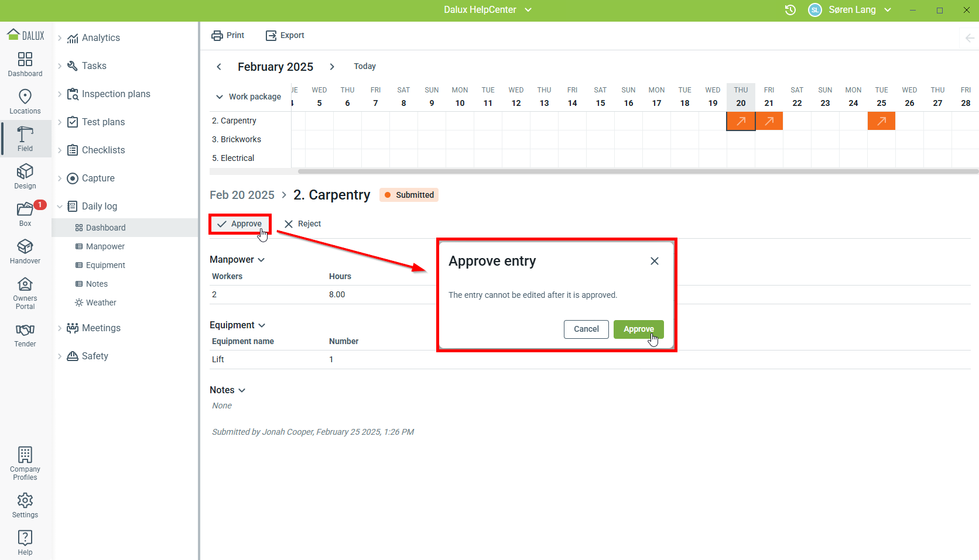Open Company Profiles from the sidebar
This screenshot has height=560, width=979.
point(25,463)
